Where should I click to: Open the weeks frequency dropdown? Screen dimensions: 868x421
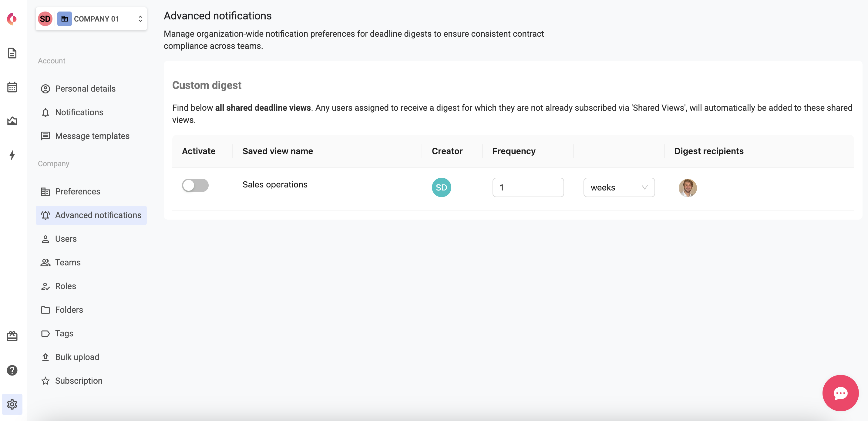[619, 187]
